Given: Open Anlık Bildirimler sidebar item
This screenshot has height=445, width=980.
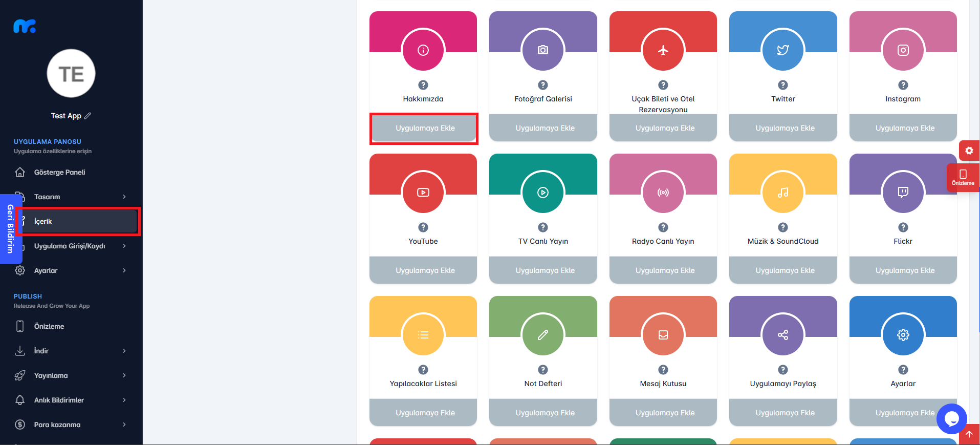Looking at the screenshot, I should pyautogui.click(x=71, y=400).
